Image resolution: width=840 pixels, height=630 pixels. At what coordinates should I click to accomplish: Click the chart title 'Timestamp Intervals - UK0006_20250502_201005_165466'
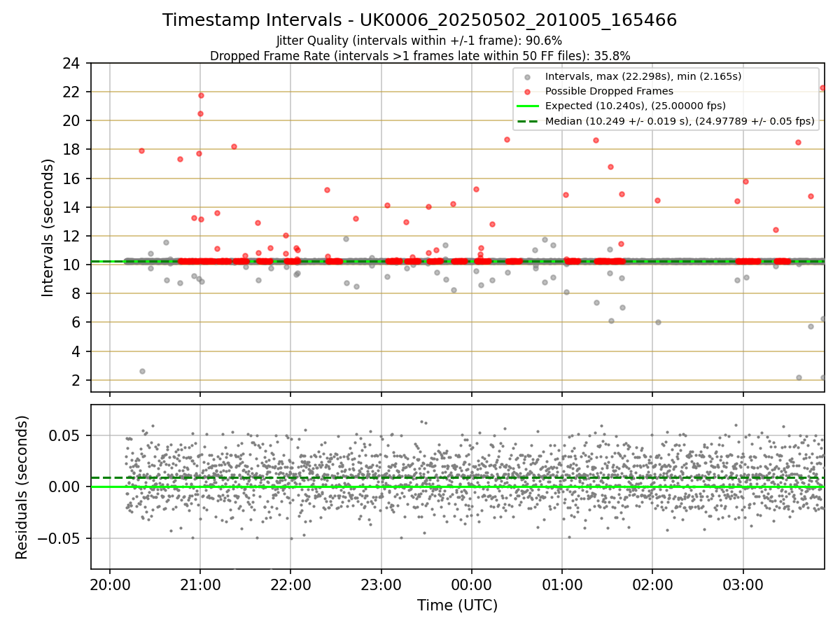point(419,20)
